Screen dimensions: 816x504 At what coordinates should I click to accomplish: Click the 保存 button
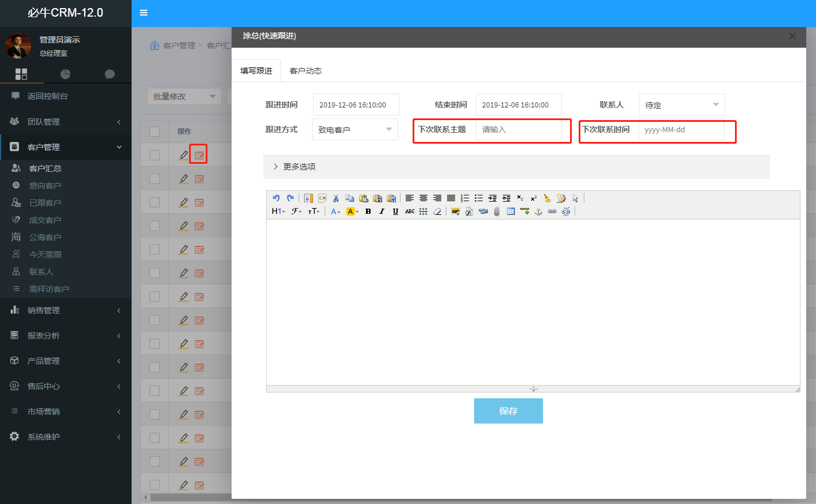tap(509, 411)
